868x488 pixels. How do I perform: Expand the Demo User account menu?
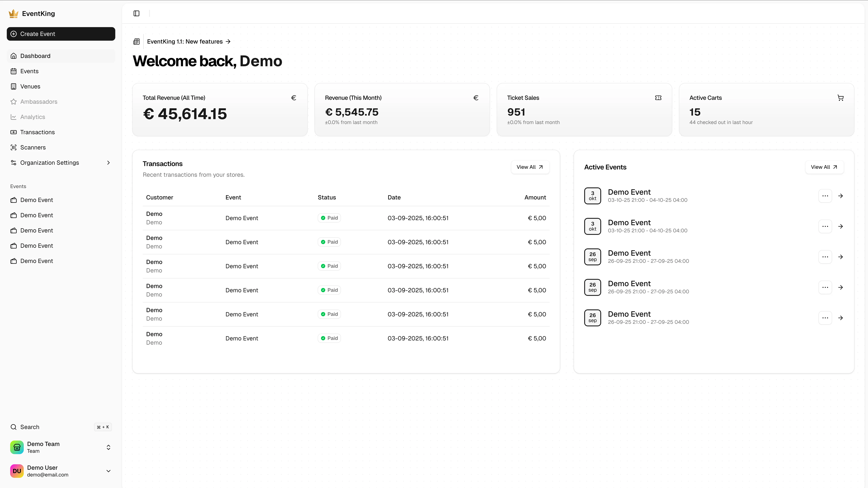coord(108,471)
